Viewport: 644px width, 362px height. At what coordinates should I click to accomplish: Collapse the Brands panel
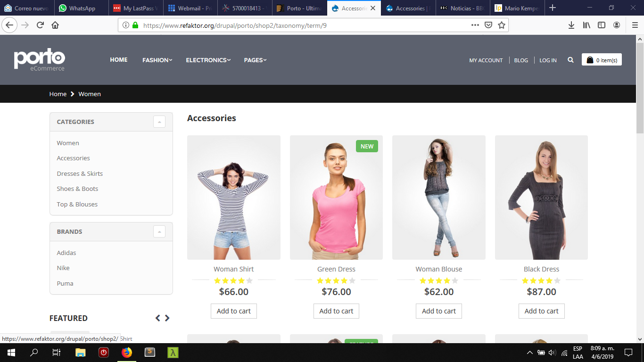(x=159, y=231)
